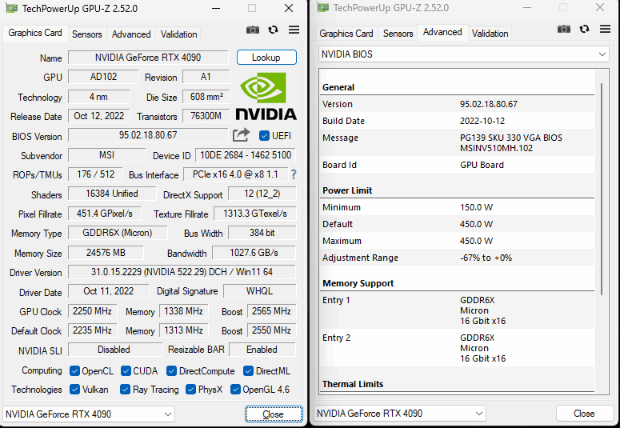Open Sensors tab in right window
This screenshot has width=620, height=428.
click(x=398, y=34)
